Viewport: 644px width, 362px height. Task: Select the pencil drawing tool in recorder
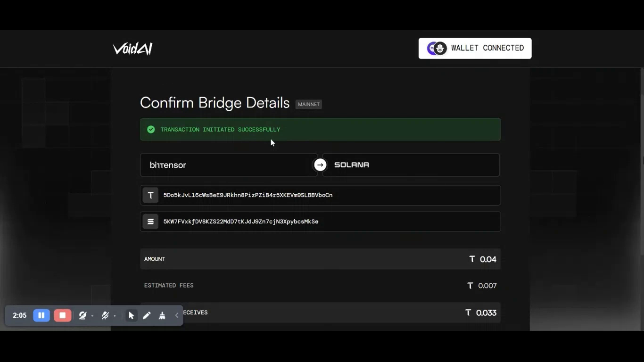coord(147,315)
